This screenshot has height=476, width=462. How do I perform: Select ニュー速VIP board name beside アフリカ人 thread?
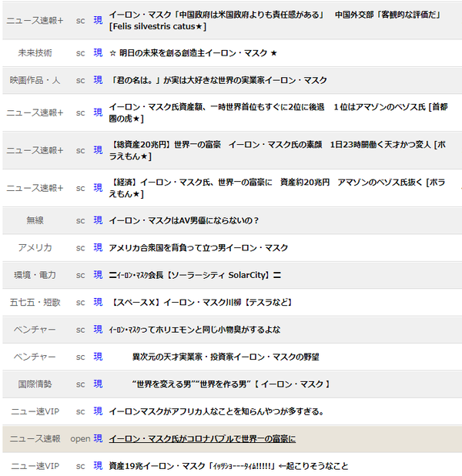tap(35, 411)
